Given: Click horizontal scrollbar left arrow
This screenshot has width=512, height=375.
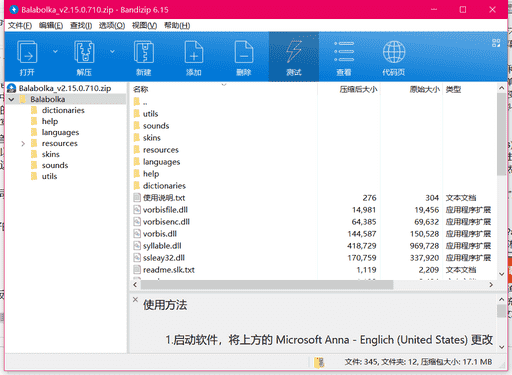Looking at the screenshot, I should [135, 285].
